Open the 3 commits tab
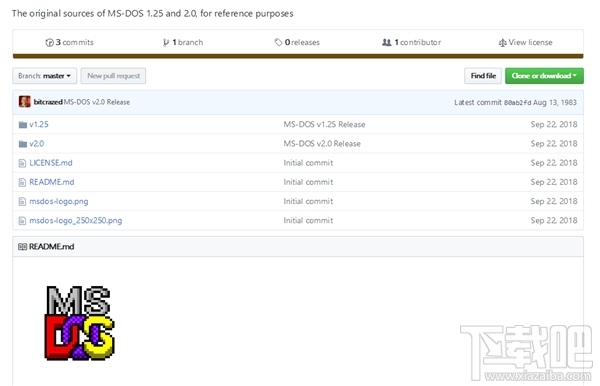Viewport: 600px width, 386px height. coord(70,42)
